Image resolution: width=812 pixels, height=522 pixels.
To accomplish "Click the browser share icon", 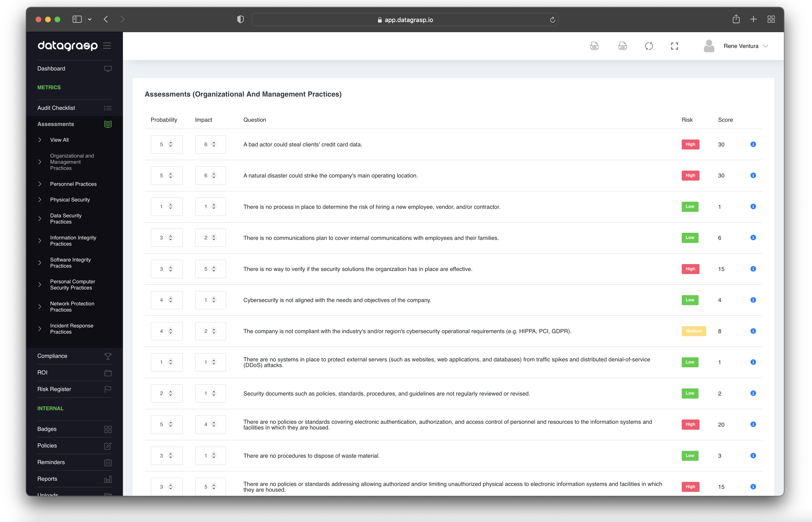I will coord(736,19).
